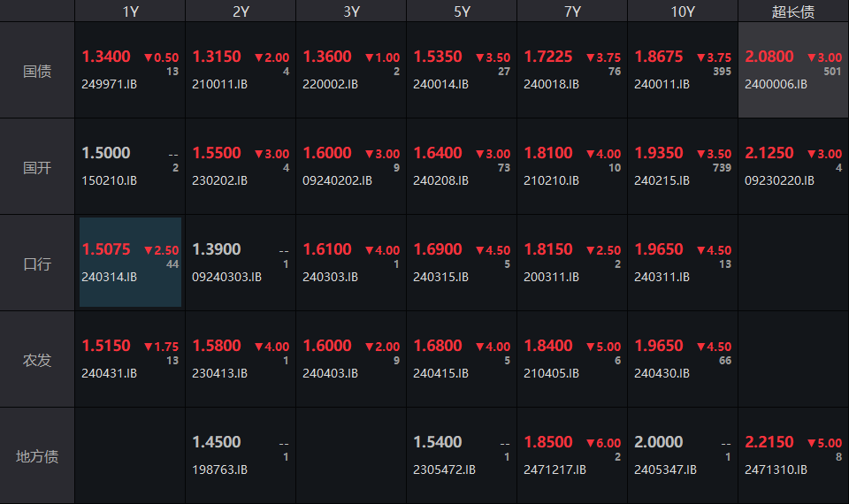This screenshot has height=504, width=849.
Task: Click the 1.9350 yield for 240215.IB
Action: click(x=658, y=153)
